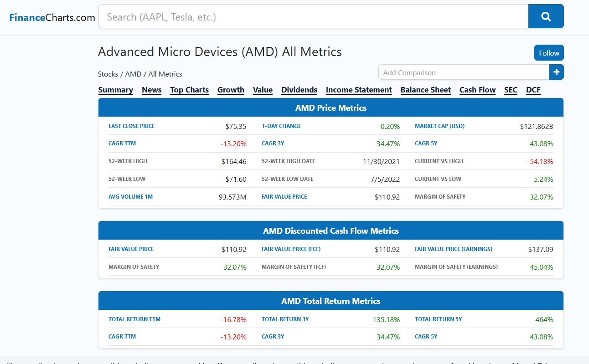Open CAGR 3Y link in Total Return Metrics
Image resolution: width=589 pixels, height=364 pixels.
(x=273, y=337)
